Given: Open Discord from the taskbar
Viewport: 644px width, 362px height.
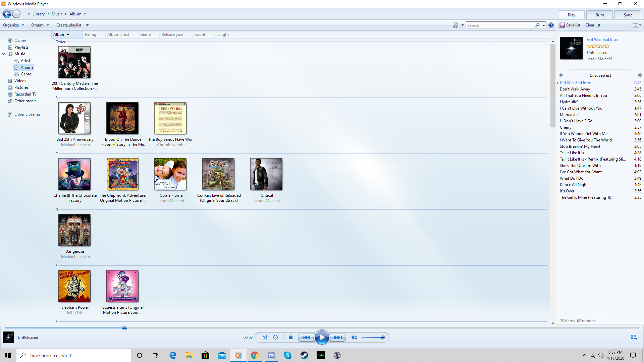Looking at the screenshot, I should tap(271, 355).
